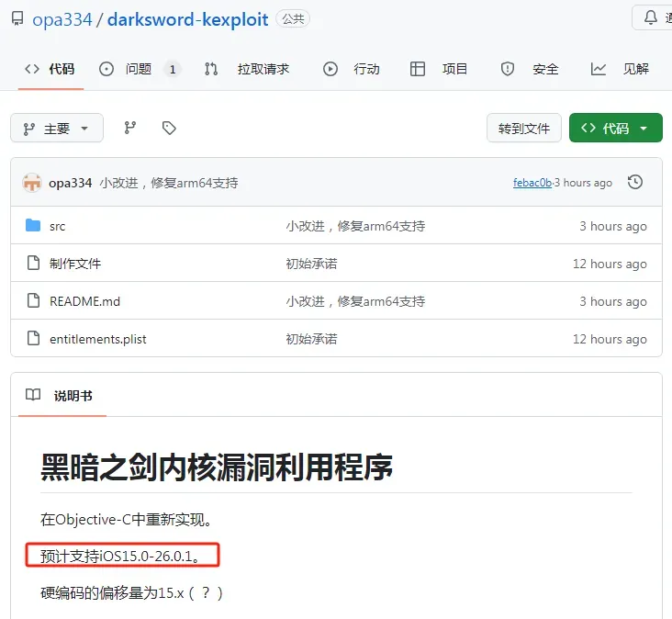Open README.md file
672x619 pixels.
coord(84,301)
